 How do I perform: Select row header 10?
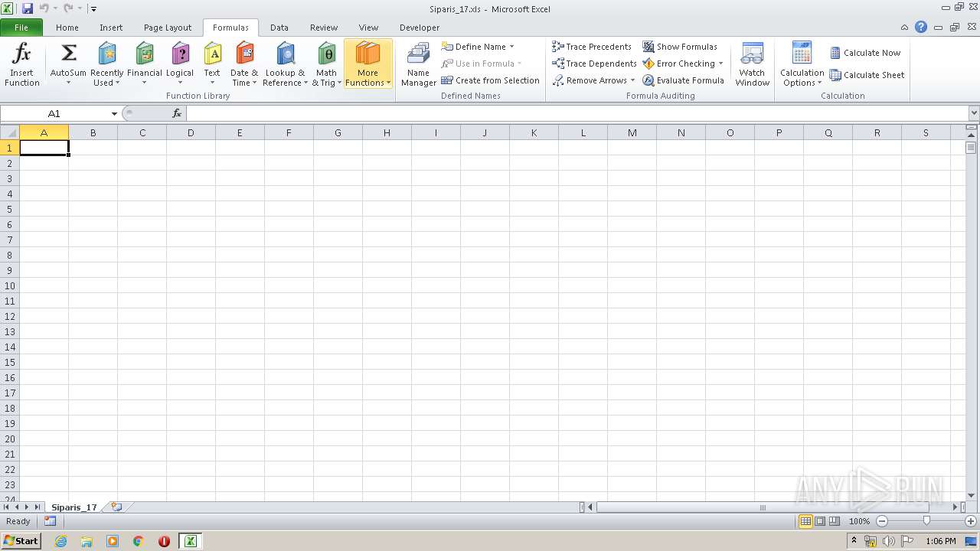click(x=10, y=285)
